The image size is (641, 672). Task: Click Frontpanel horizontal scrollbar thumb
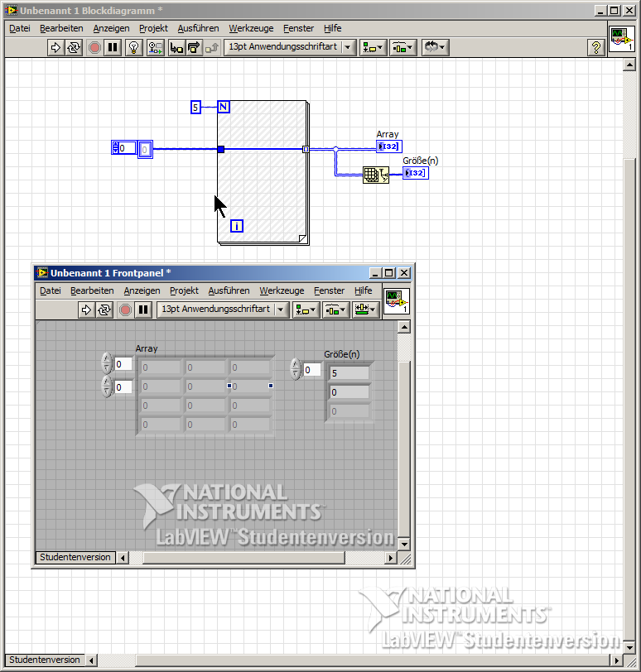[x=244, y=558]
